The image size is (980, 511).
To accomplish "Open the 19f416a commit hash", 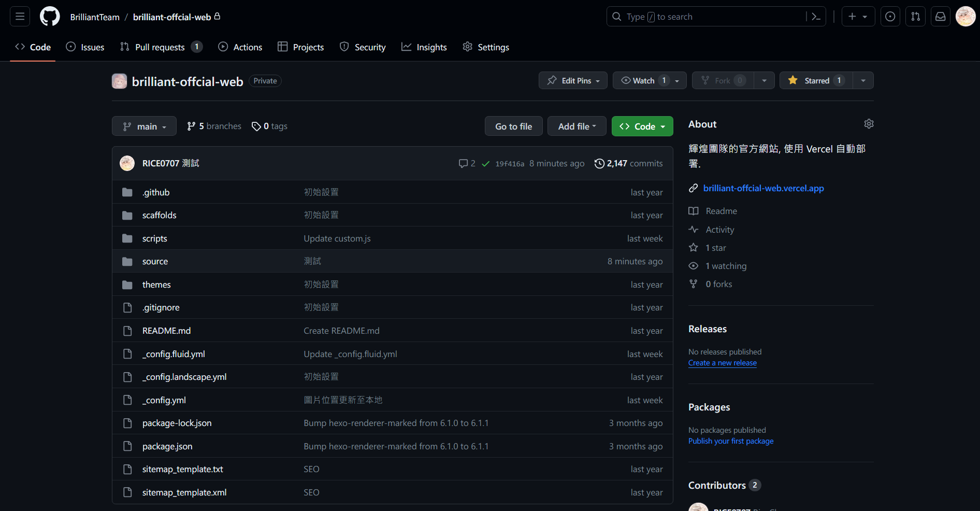I will pos(510,164).
